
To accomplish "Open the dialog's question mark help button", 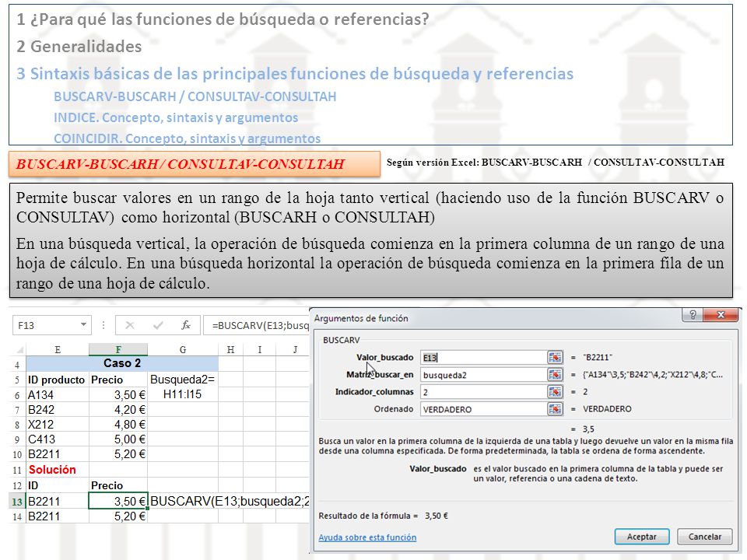I will (693, 315).
